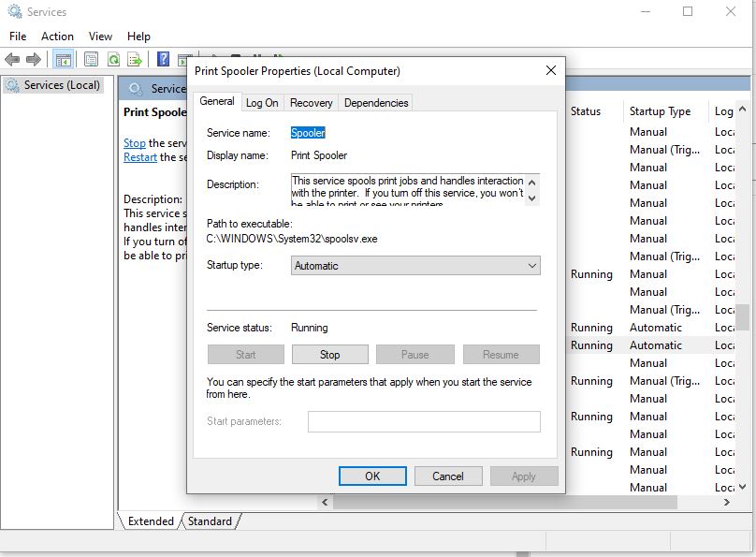The width and height of the screenshot is (756, 557).
Task: Click the Export List toolbar icon
Action: (x=135, y=59)
